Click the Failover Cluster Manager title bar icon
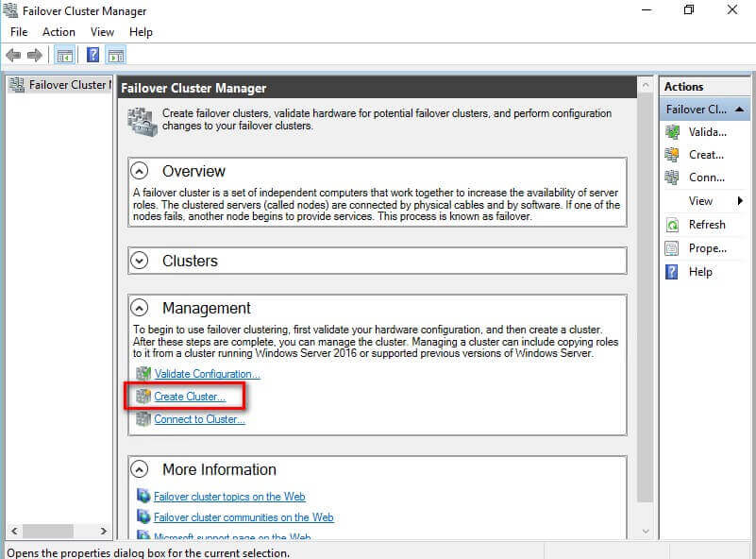This screenshot has width=756, height=559. tap(10, 10)
